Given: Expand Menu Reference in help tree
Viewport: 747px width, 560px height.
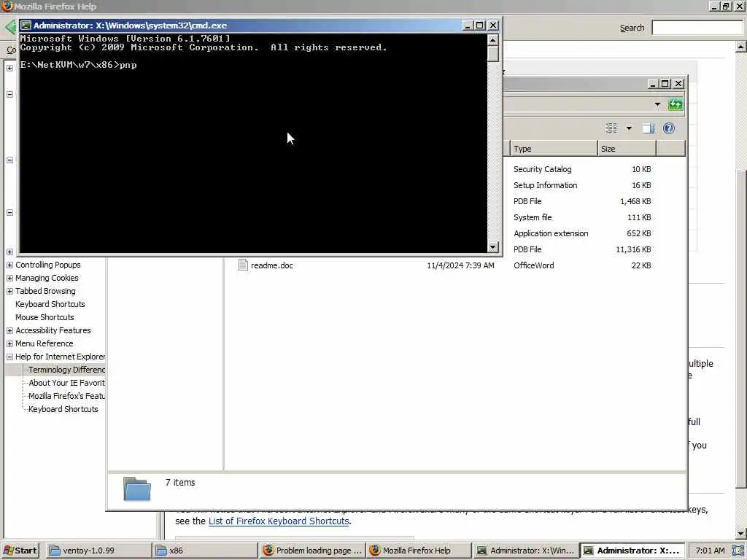Looking at the screenshot, I should (9, 343).
